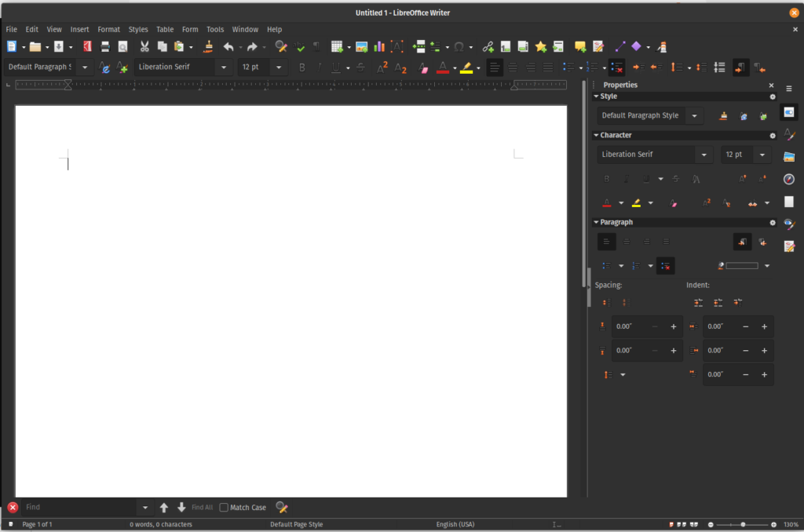
Task: Click the toolbar yellow highlighting color swatch
Action: click(466, 67)
